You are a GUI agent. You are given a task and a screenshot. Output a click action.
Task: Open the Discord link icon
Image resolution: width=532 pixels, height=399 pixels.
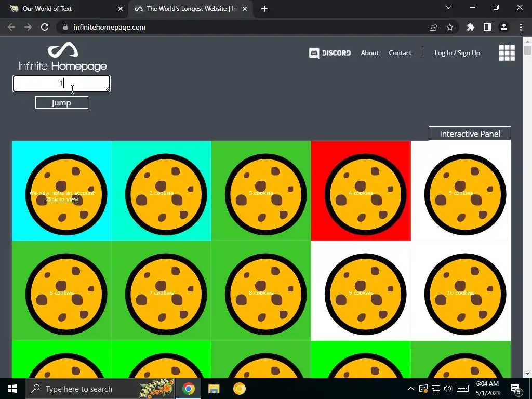[x=330, y=53]
